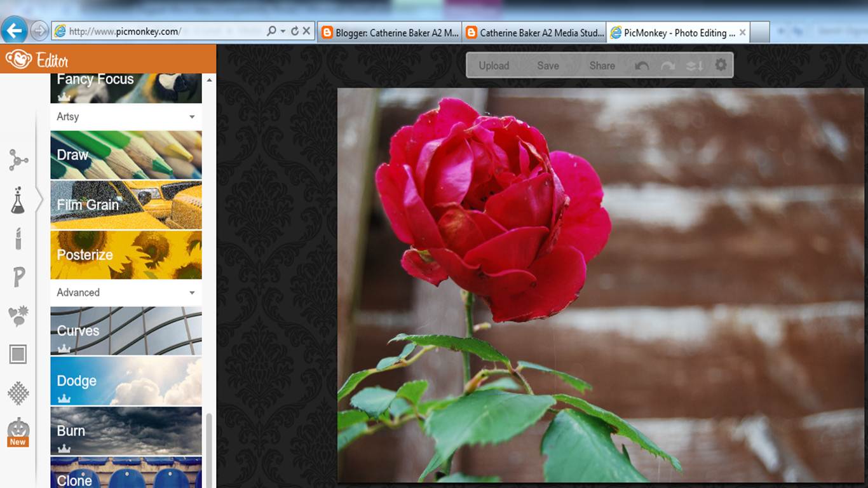This screenshot has width=868, height=488.
Task: Open the Textures crosshatch icon
Action: pyautogui.click(x=18, y=393)
